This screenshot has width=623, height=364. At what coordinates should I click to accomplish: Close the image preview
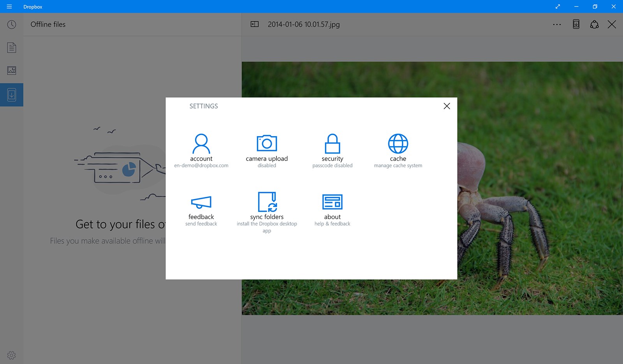point(612,24)
